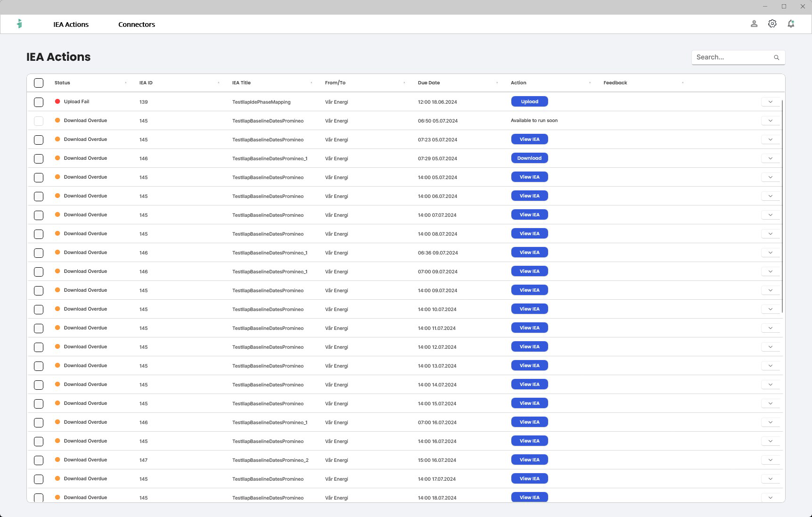Maximize the application window
The image size is (812, 517).
point(784,7)
